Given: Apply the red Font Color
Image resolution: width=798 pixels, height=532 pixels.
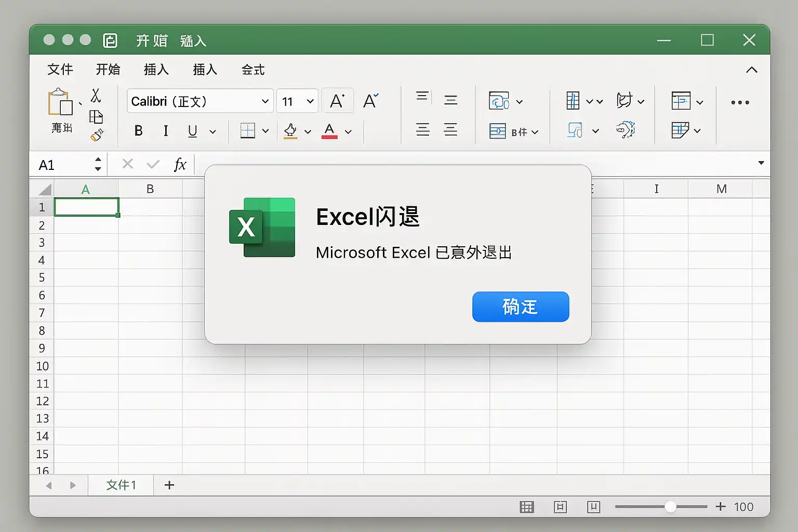Looking at the screenshot, I should 330,131.
